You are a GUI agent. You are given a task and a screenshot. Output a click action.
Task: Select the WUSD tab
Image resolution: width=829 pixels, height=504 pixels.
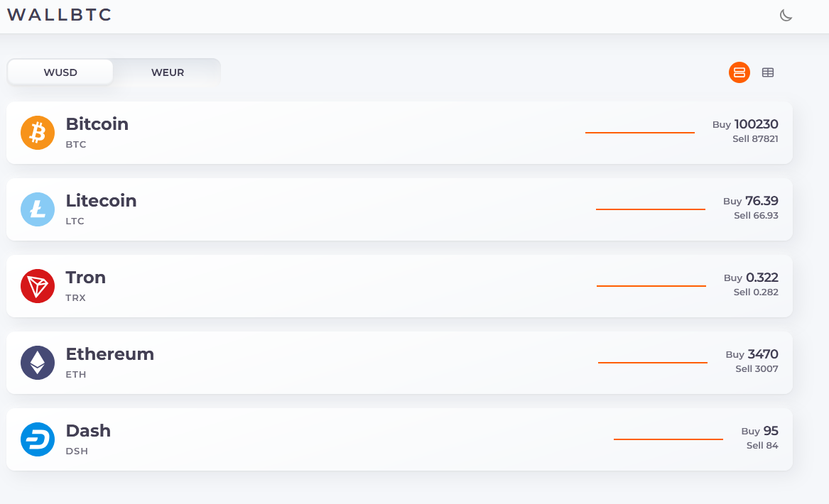tap(60, 72)
